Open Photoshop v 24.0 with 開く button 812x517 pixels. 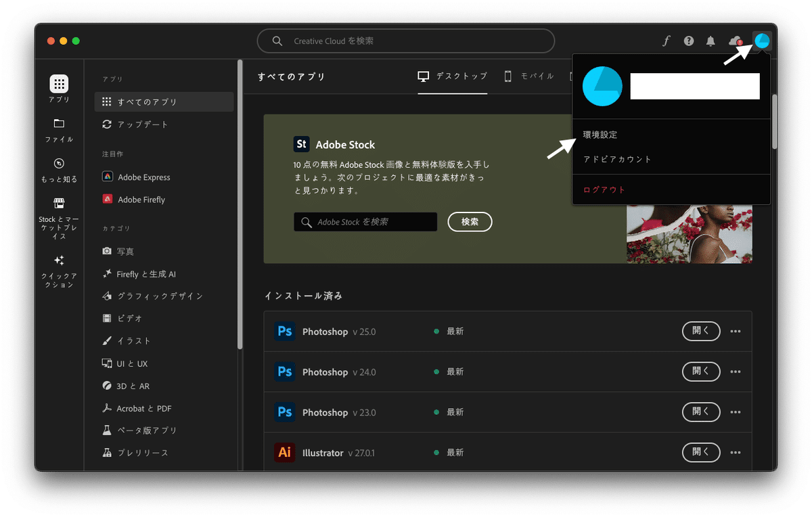point(700,372)
